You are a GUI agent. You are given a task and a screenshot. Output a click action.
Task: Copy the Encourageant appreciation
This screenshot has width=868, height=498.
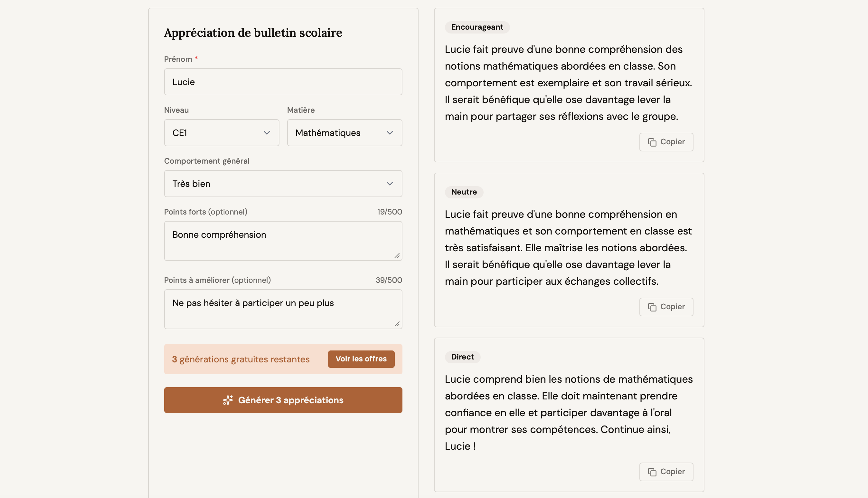point(666,142)
